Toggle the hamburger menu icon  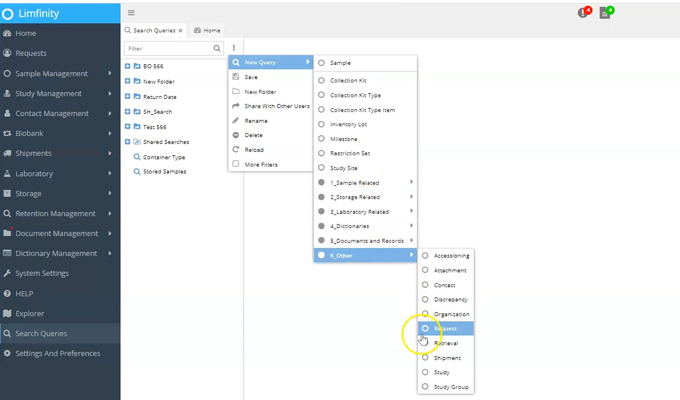[x=131, y=13]
